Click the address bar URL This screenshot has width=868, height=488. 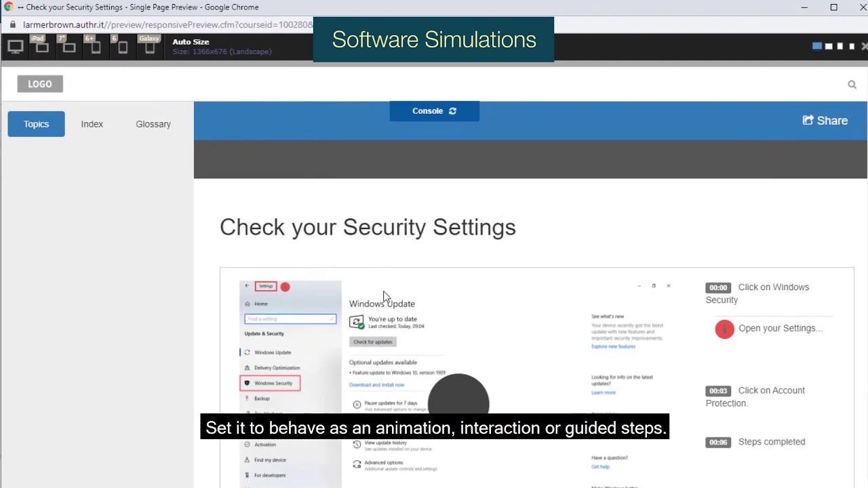167,24
